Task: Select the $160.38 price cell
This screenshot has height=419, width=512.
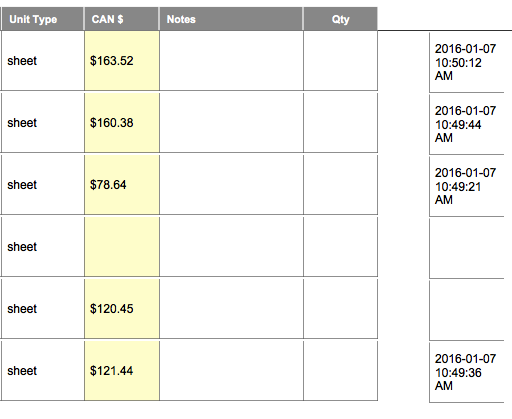Action: [x=122, y=123]
